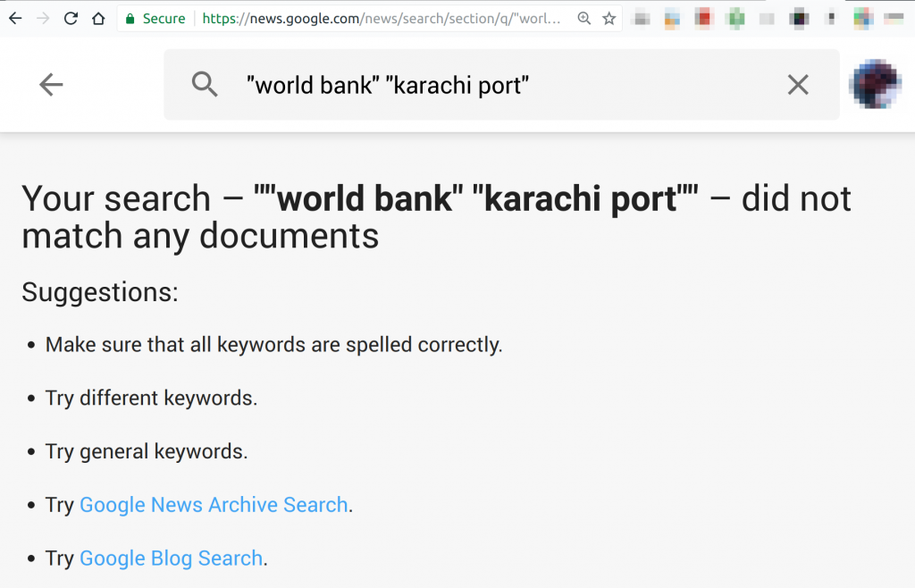Viewport: 915px width, 588px height.
Task: Open Google Blog Search link
Action: pos(171,559)
